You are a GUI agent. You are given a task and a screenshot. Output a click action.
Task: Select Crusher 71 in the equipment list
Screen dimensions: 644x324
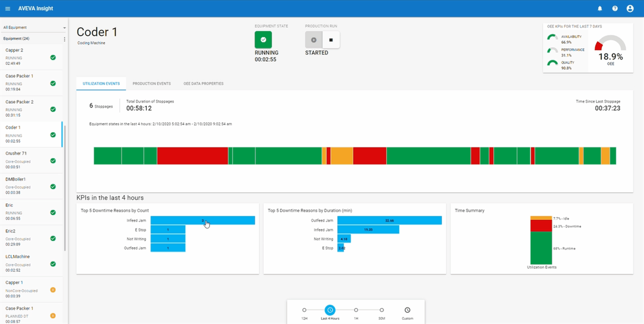(31, 160)
